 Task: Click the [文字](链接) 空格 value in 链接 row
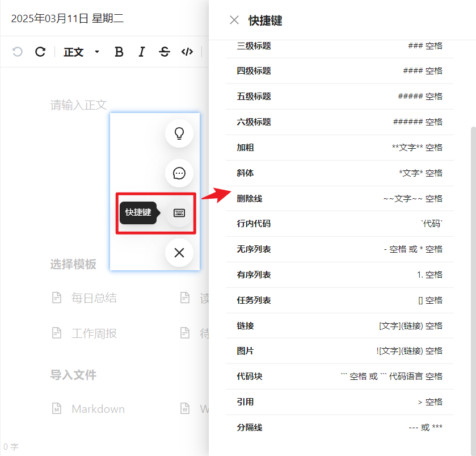tap(411, 326)
